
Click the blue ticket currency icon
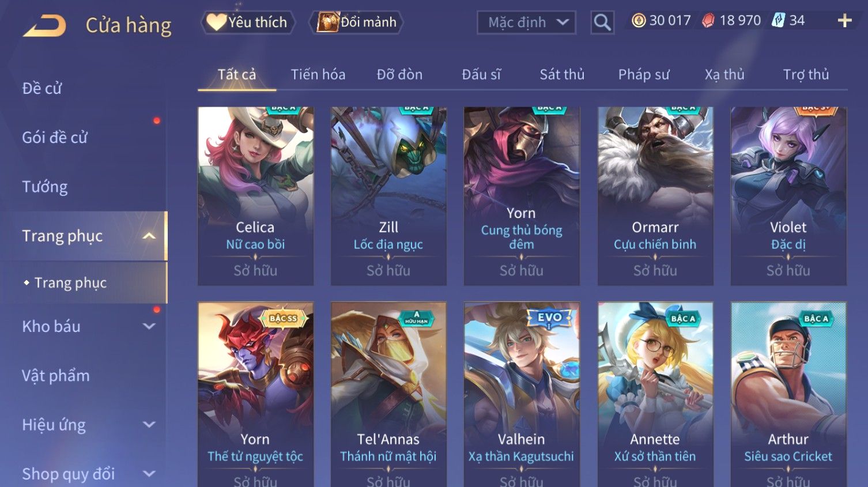point(778,21)
